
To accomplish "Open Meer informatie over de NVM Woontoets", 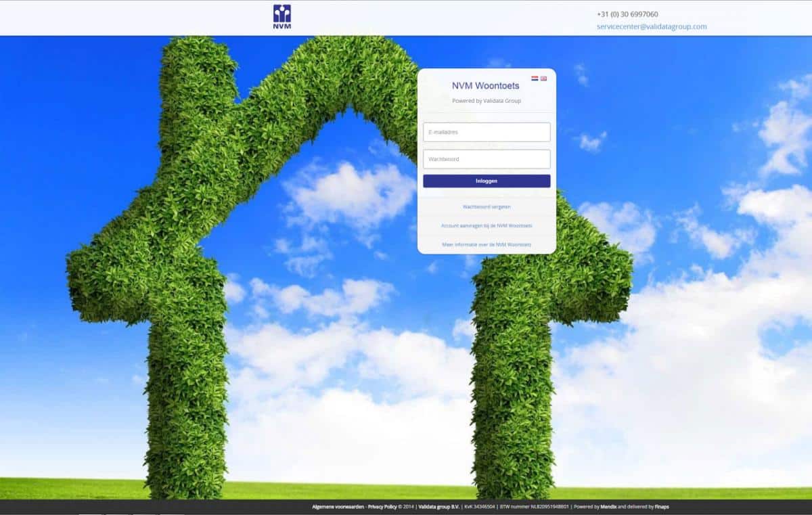I will 486,244.
